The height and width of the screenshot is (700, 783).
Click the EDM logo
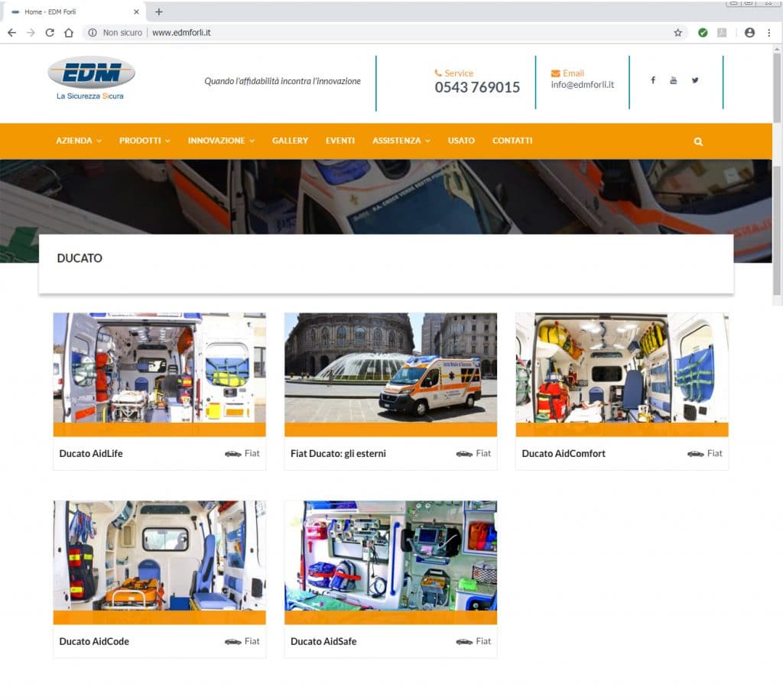click(x=91, y=79)
